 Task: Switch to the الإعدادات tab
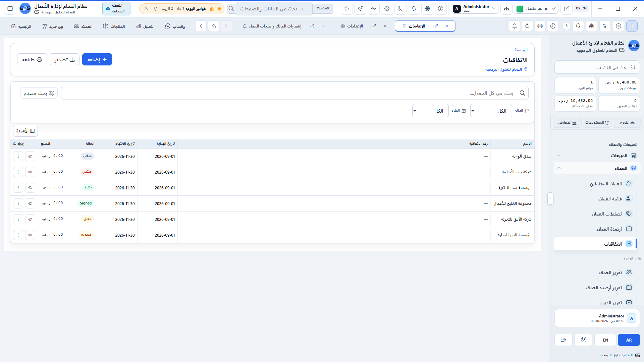[x=355, y=26]
